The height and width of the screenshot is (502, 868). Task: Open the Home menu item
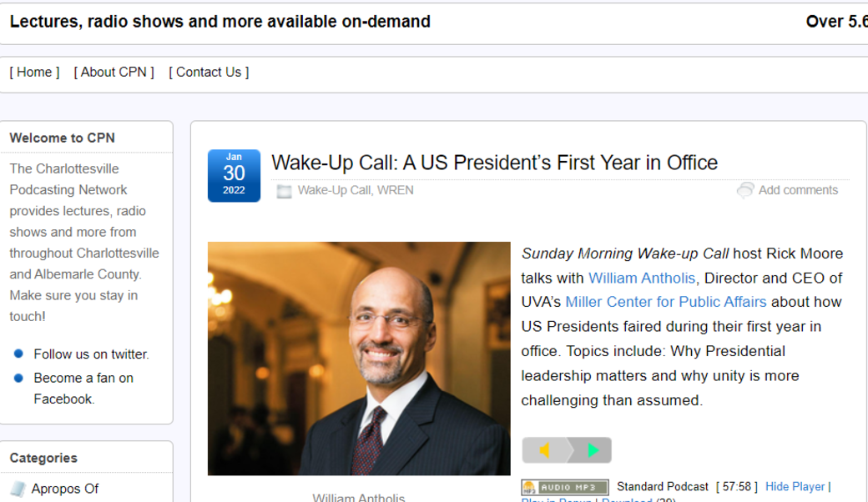(33, 72)
